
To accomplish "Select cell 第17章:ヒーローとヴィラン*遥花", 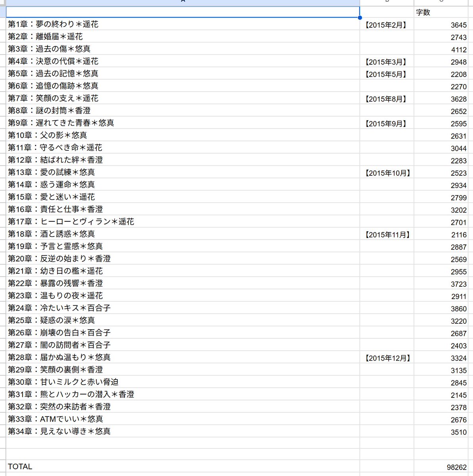I will (x=183, y=221).
